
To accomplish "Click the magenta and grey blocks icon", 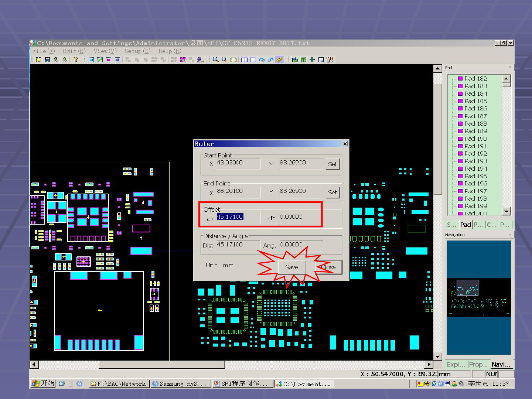I will coord(183,59).
